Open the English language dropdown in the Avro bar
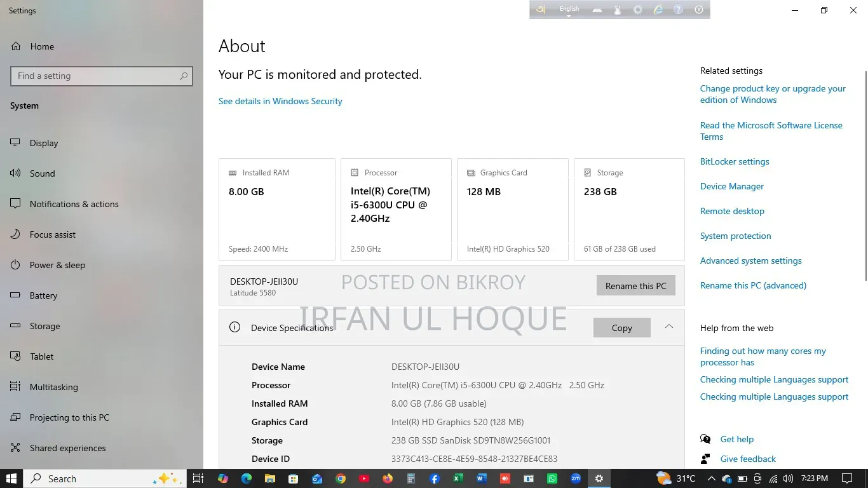This screenshot has width=868, height=488. [x=569, y=10]
